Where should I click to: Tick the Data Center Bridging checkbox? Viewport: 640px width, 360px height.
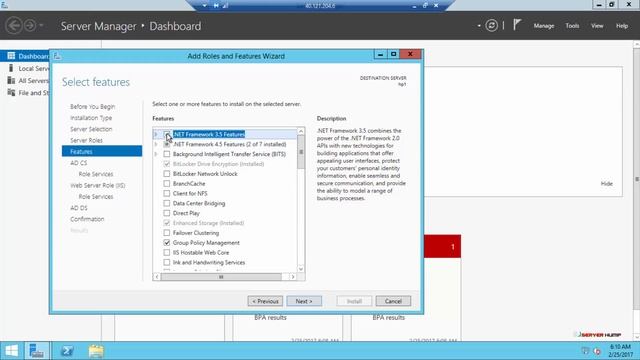pyautogui.click(x=167, y=203)
